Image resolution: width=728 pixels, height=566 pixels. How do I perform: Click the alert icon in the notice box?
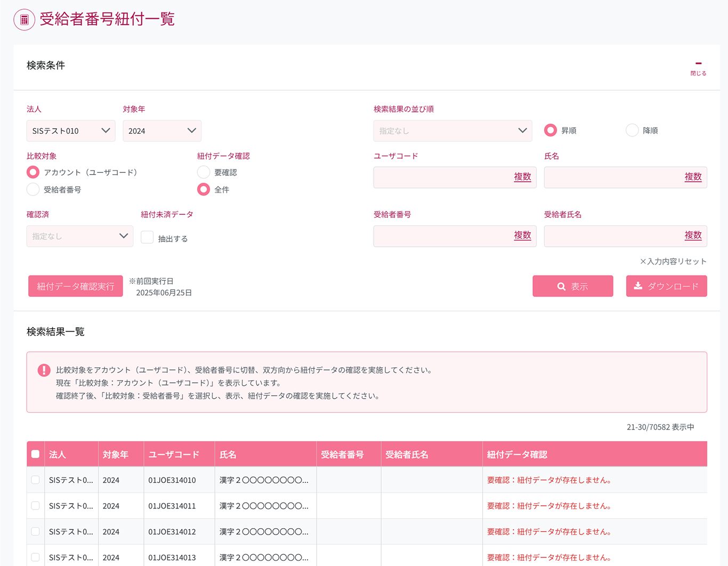[44, 370]
